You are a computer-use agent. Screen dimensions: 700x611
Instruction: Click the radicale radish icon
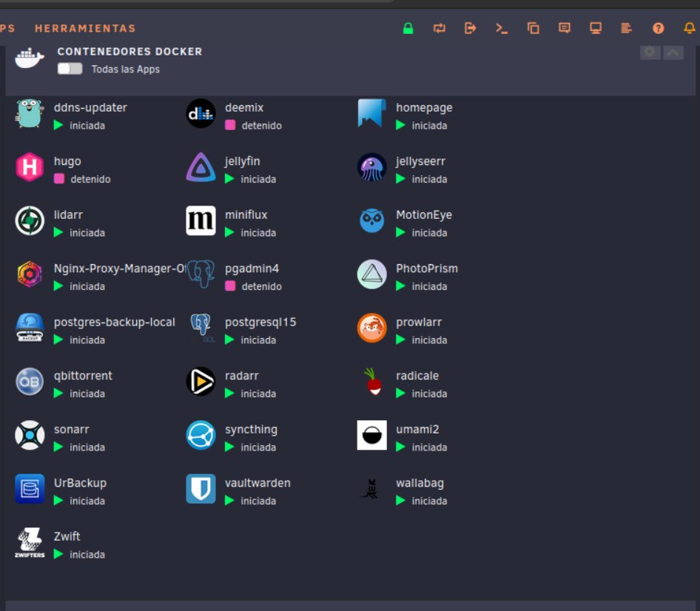[371, 382]
